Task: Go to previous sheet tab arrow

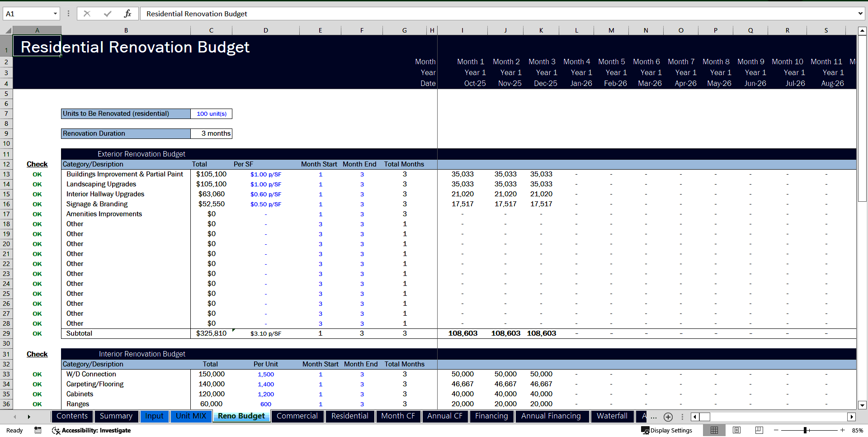Action: 15,417
